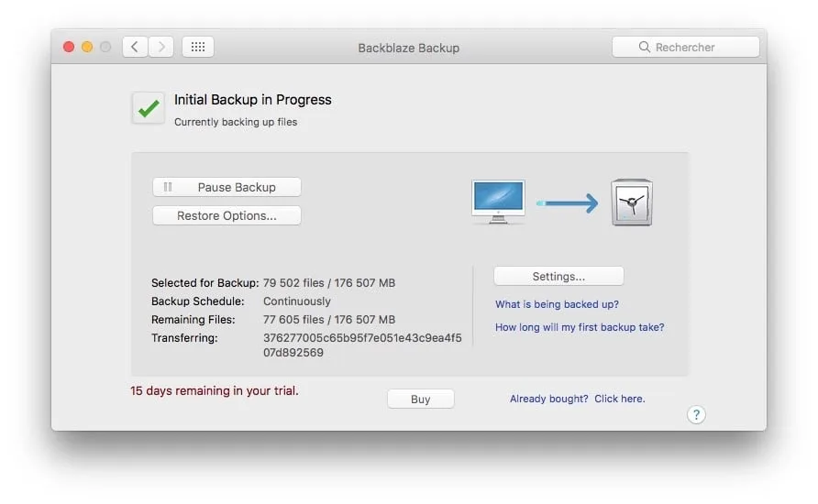Click the magnifying glass search icon
818x504 pixels.
click(645, 47)
